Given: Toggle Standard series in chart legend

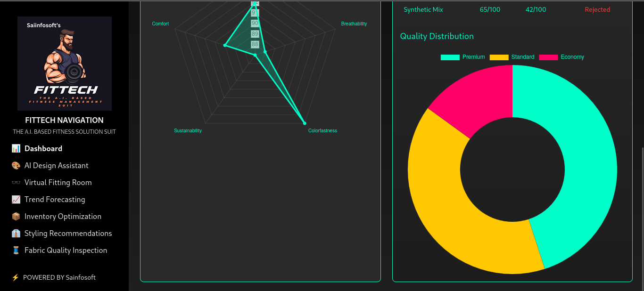Looking at the screenshot, I should (x=512, y=57).
